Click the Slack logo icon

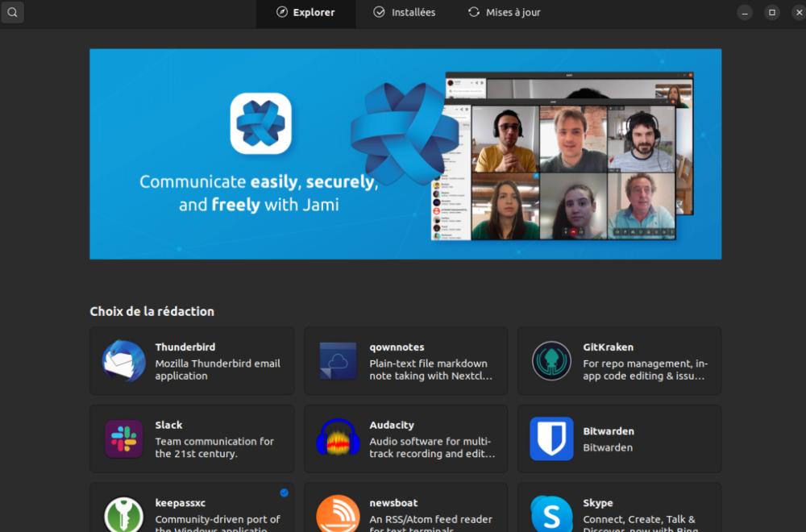(x=123, y=438)
